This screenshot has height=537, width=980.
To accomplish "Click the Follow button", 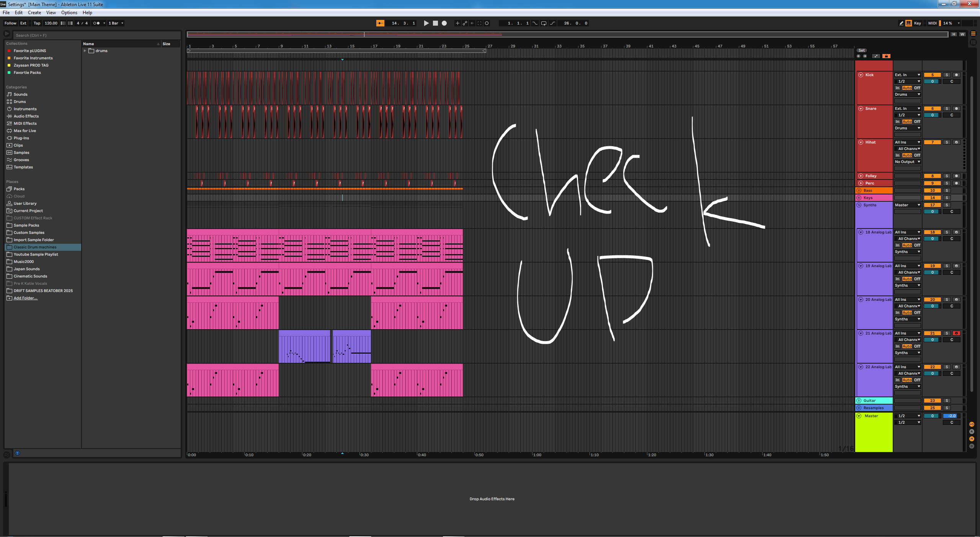I will coord(10,23).
